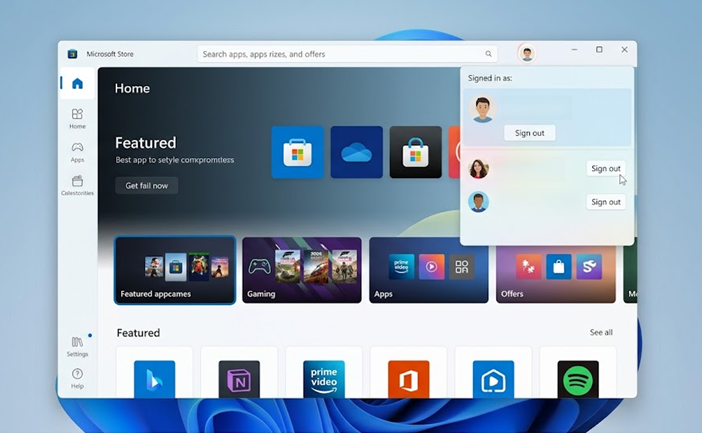This screenshot has width=702, height=433.
Task: Open Help in the sidebar
Action: [77, 378]
